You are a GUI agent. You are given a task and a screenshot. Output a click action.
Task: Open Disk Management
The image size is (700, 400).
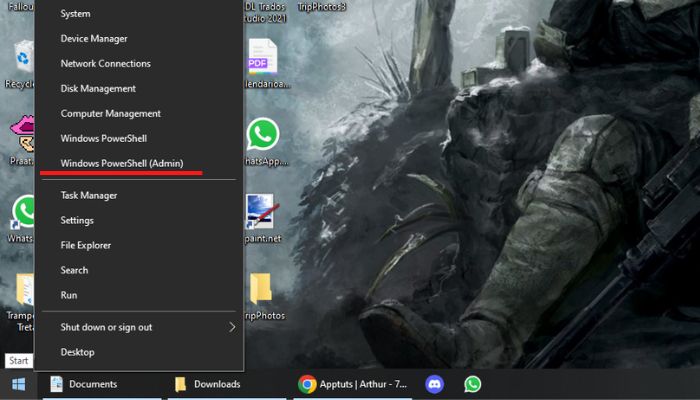pos(139,88)
